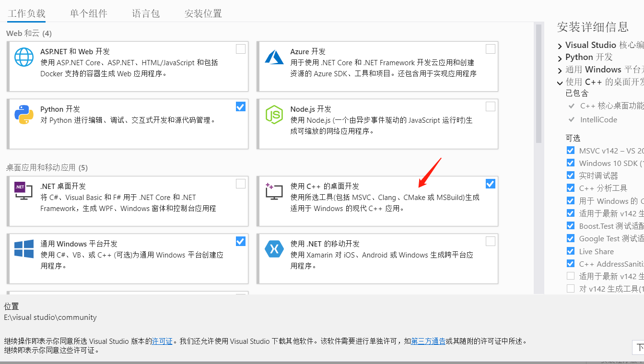This screenshot has height=364, width=644.
Task: Expand Python 开发 installation details
Action: [x=560, y=58]
